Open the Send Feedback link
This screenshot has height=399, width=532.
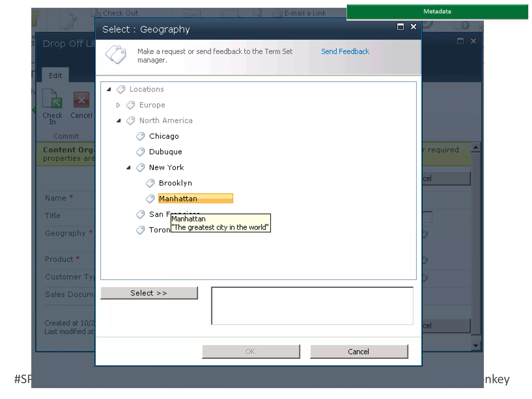[345, 51]
